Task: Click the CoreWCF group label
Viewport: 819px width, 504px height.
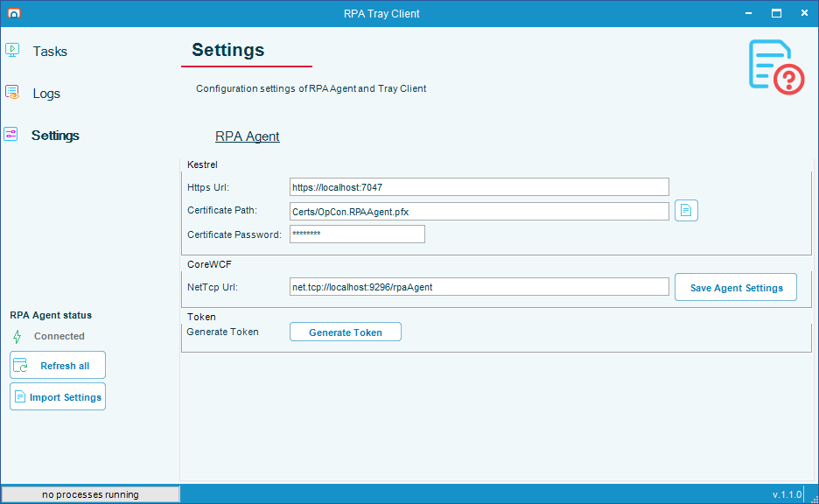Action: tap(209, 264)
